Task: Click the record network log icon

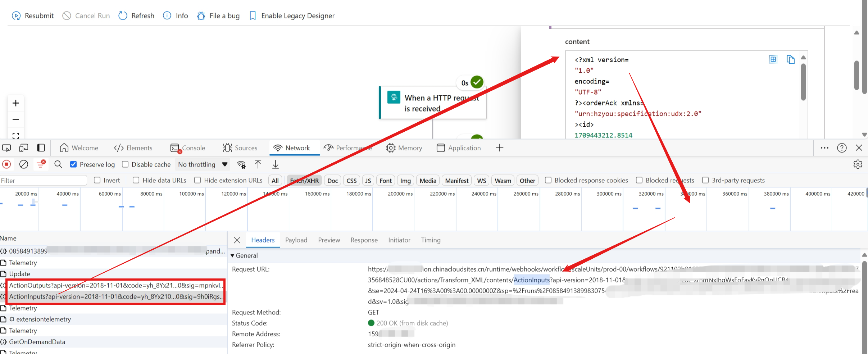Action: click(x=6, y=164)
